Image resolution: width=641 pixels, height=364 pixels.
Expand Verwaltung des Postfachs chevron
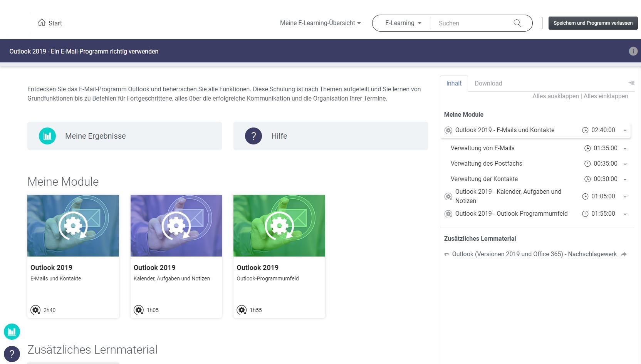tap(625, 164)
